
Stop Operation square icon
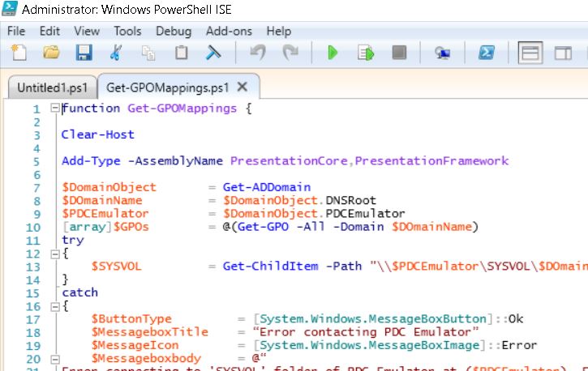coord(399,53)
